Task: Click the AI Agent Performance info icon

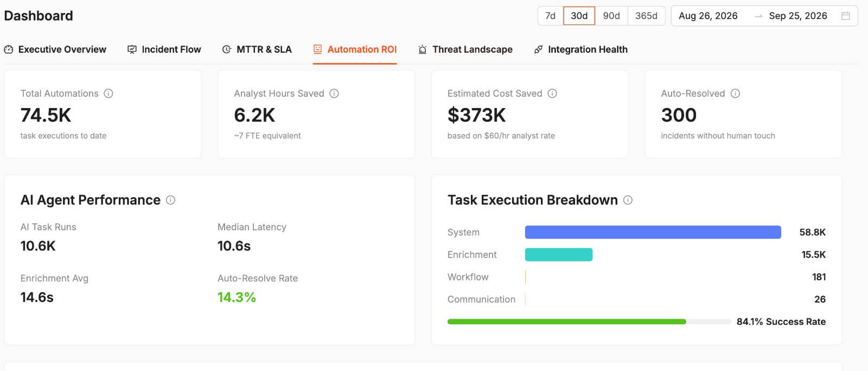Action: (x=170, y=200)
